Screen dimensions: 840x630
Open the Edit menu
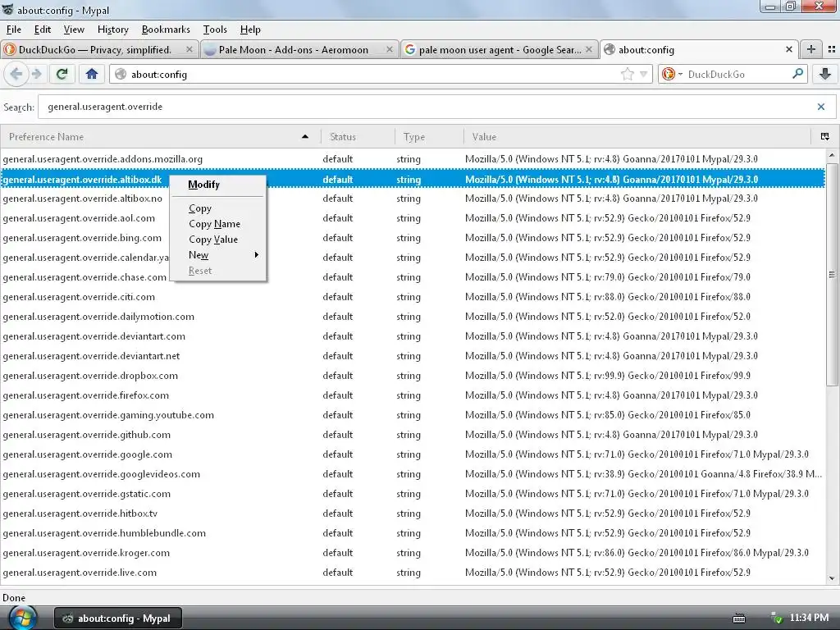[x=43, y=30]
